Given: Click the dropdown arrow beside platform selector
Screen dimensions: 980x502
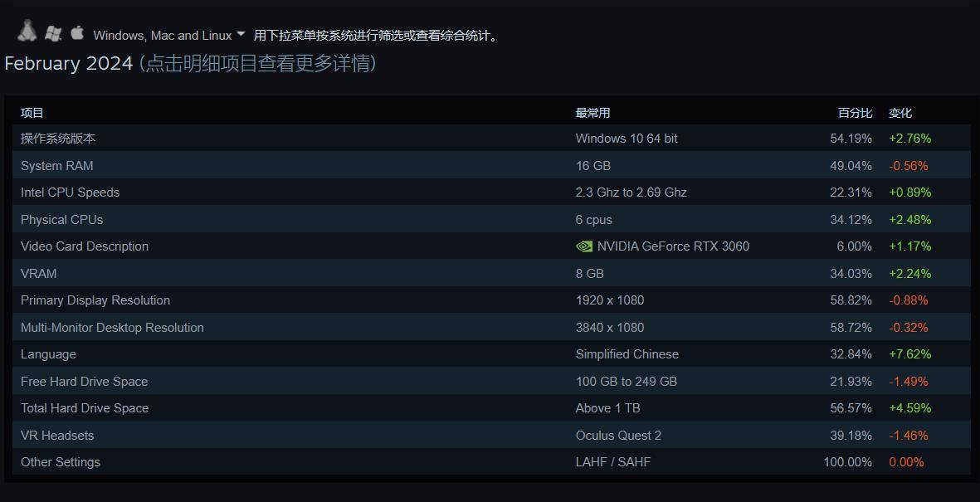Looking at the screenshot, I should (241, 34).
